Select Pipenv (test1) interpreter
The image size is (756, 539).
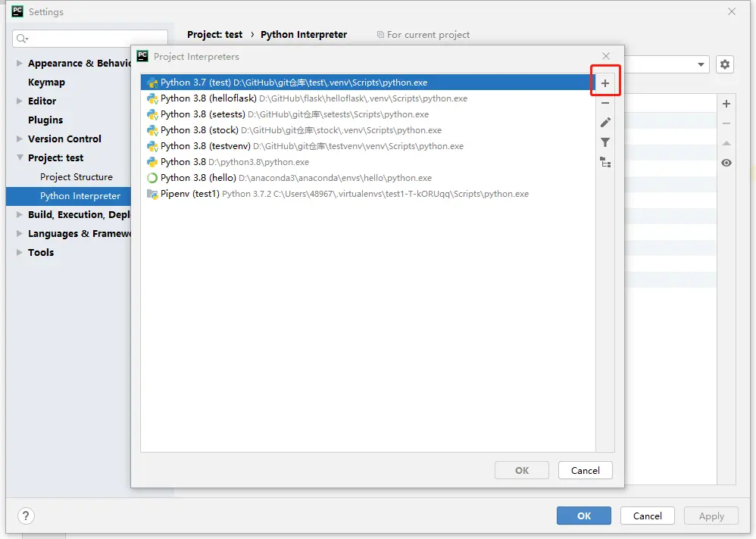[x=368, y=194]
